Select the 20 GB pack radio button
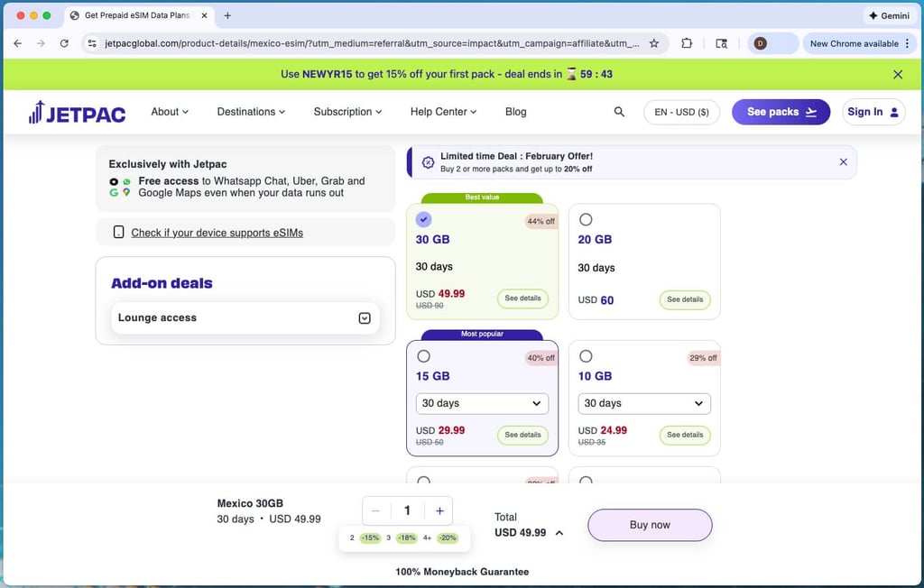This screenshot has width=924, height=588. coord(586,219)
